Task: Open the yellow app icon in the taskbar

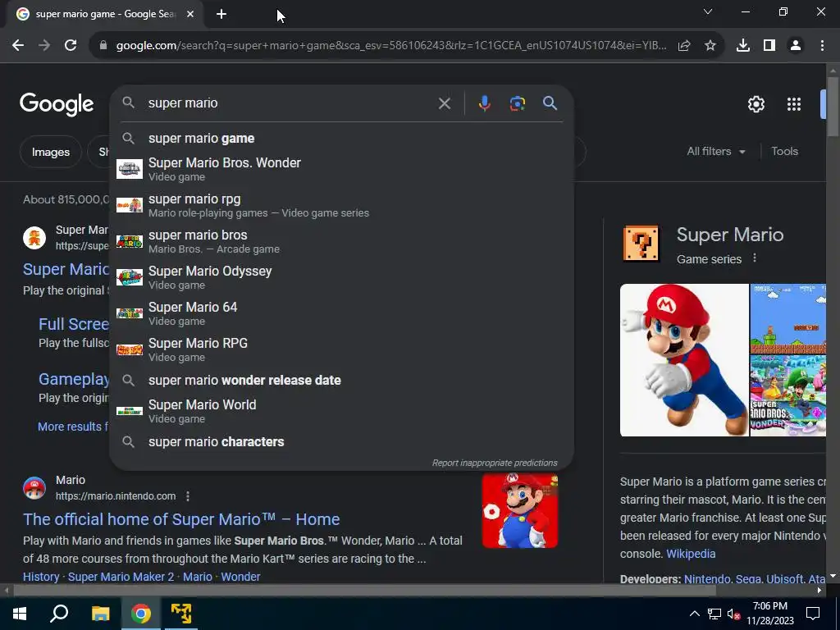Action: tap(181, 614)
